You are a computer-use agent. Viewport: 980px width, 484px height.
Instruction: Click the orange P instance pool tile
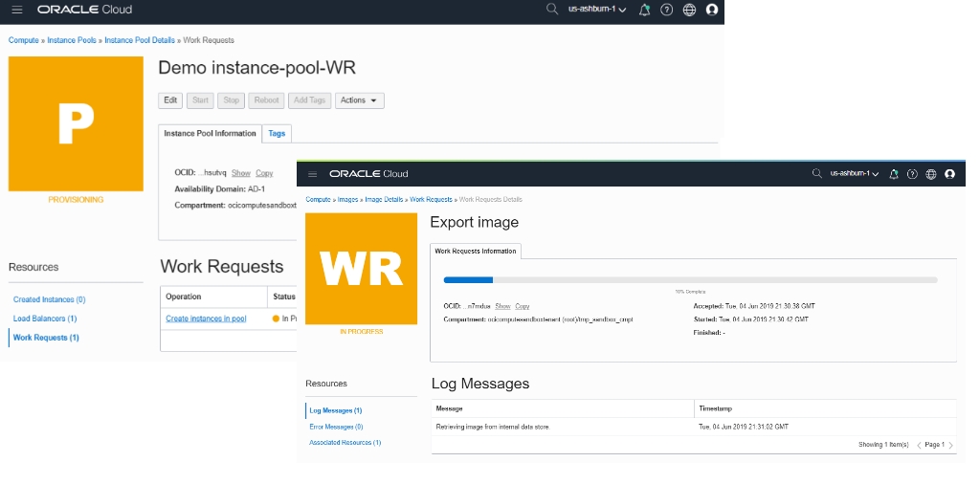pos(76,123)
